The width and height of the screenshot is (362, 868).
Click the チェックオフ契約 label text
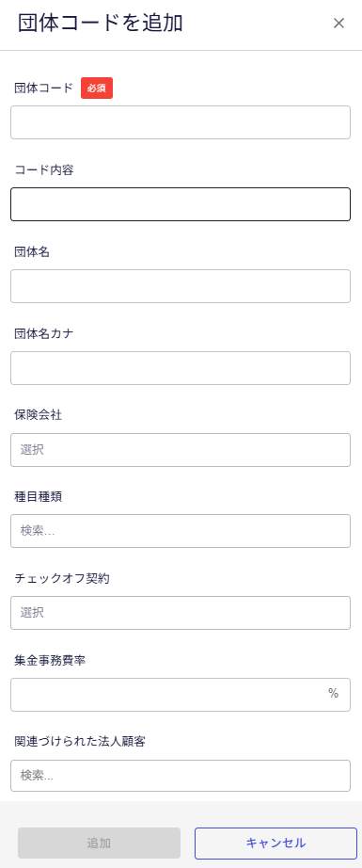click(x=62, y=578)
